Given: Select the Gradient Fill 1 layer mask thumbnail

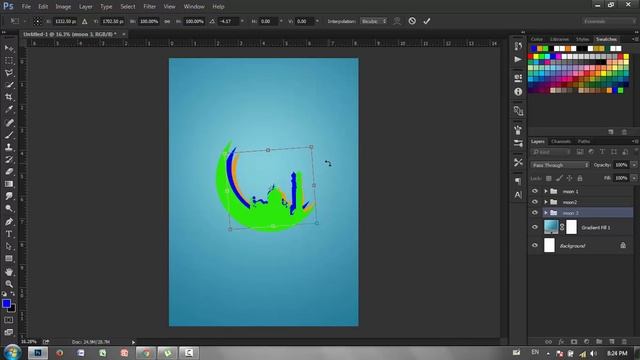Looking at the screenshot, I should [x=571, y=227].
